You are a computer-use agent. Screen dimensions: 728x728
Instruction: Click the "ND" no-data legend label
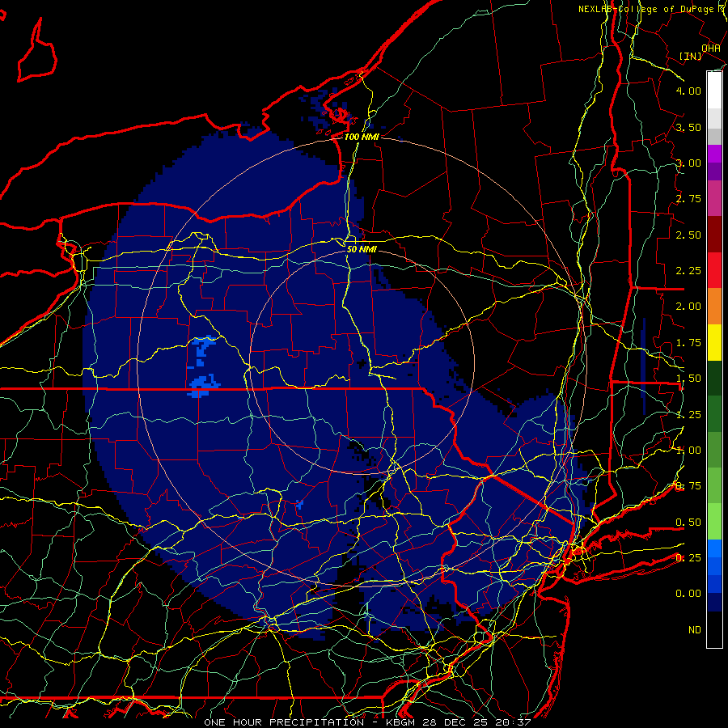click(x=695, y=630)
